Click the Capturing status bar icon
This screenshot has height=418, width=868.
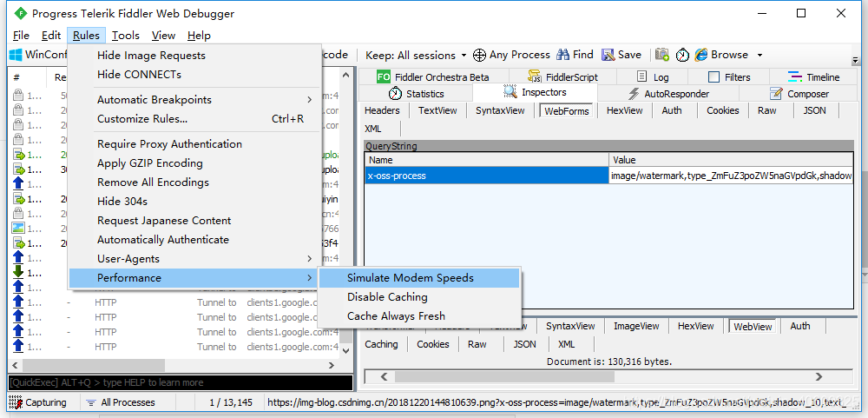pyautogui.click(x=16, y=402)
